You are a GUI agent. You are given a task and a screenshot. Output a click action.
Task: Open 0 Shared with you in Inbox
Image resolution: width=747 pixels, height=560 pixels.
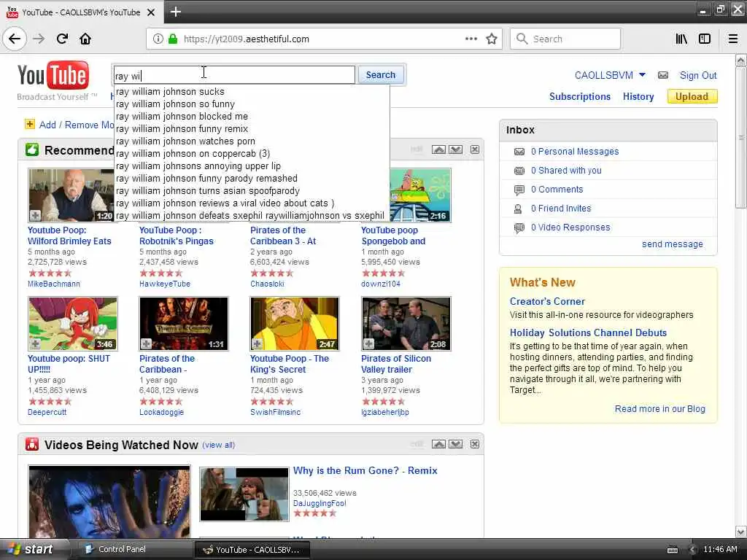click(566, 171)
